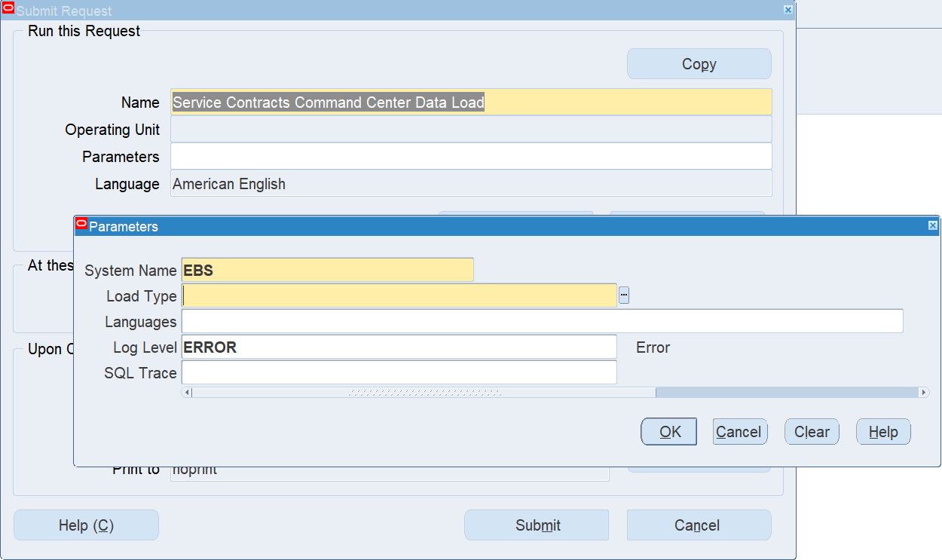This screenshot has width=942, height=560.
Task: Cancel the Parameters dialog
Action: (739, 432)
